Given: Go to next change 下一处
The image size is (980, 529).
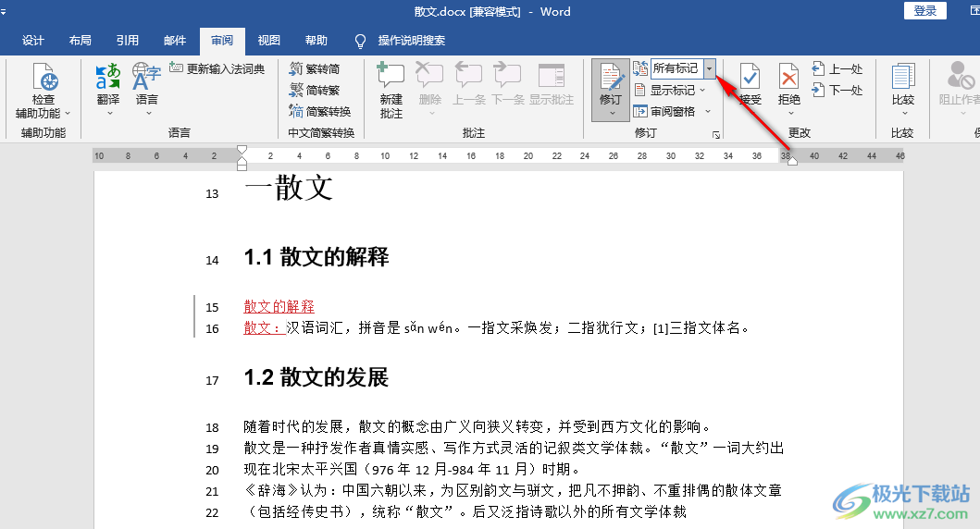Looking at the screenshot, I should coord(837,90).
